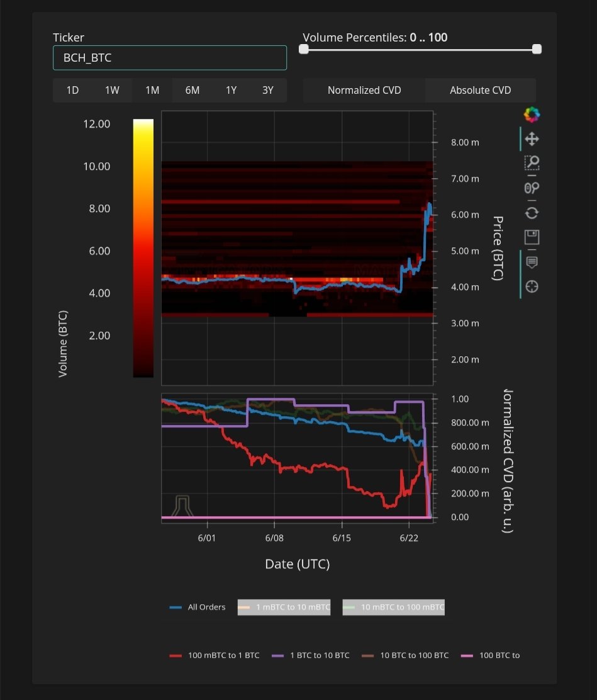Screen dimensions: 597x700
Task: Click the Save plot icon
Action: tap(532, 237)
